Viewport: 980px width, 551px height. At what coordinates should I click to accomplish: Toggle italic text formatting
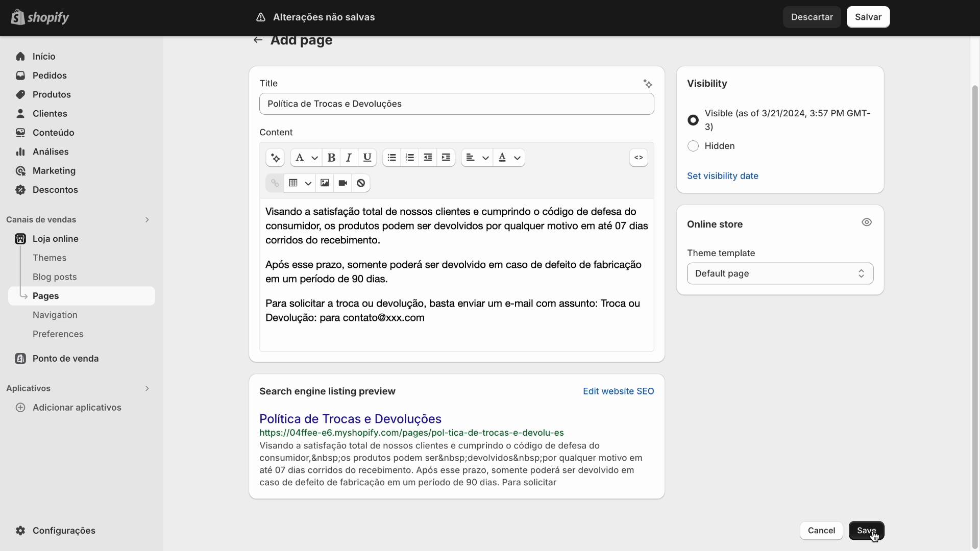[349, 158]
